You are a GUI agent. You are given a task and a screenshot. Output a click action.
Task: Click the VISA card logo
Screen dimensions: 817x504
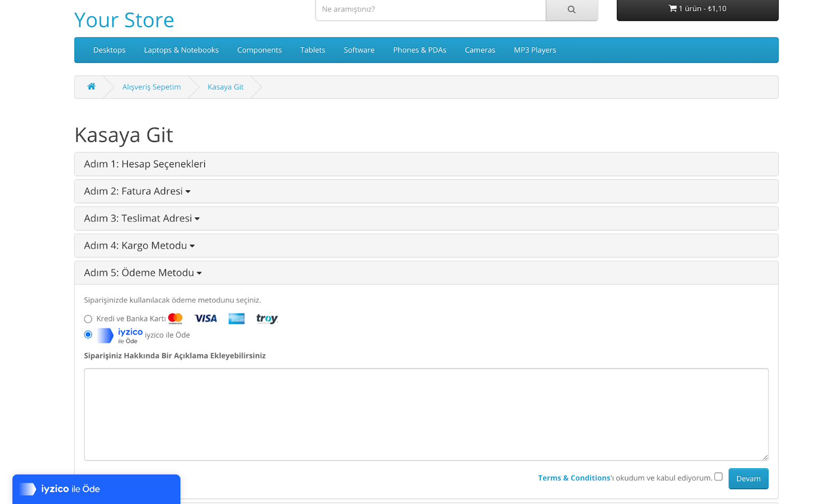(x=206, y=319)
